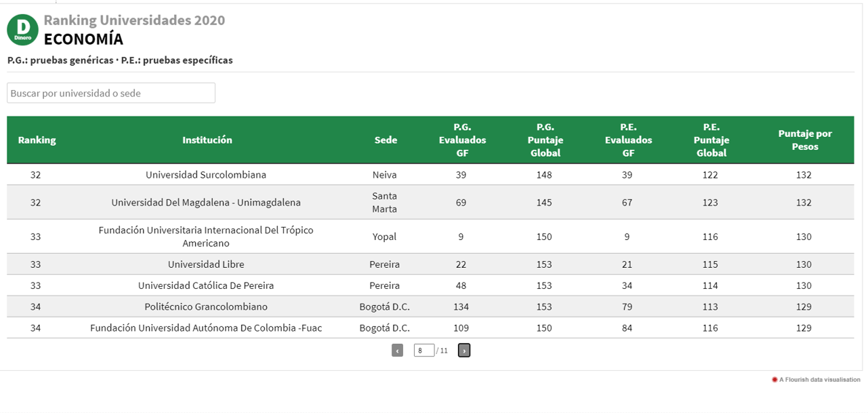
Task: Click the Politécnico Grancolombiano institution name
Action: tap(206, 307)
